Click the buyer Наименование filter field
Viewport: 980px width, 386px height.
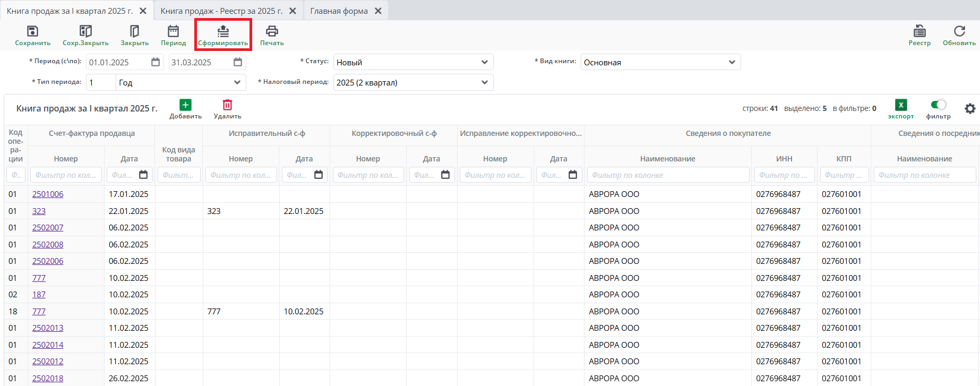(x=668, y=175)
